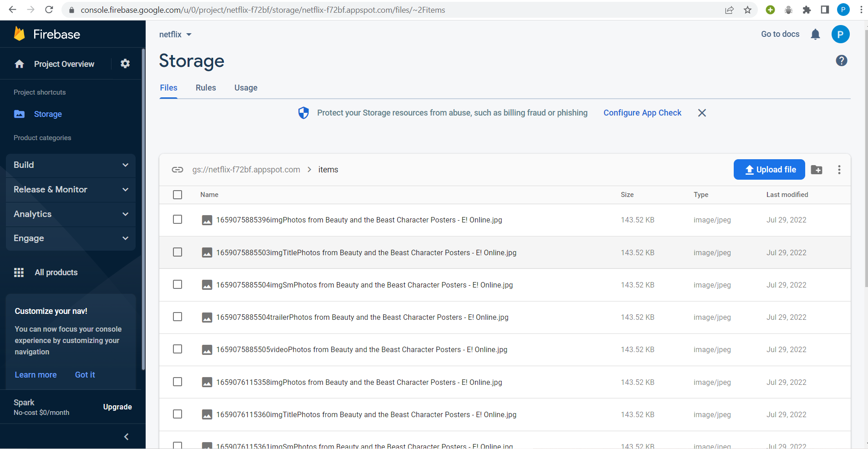Image resolution: width=868 pixels, height=449 pixels.
Task: Open the netflix project dropdown
Action: tap(176, 34)
